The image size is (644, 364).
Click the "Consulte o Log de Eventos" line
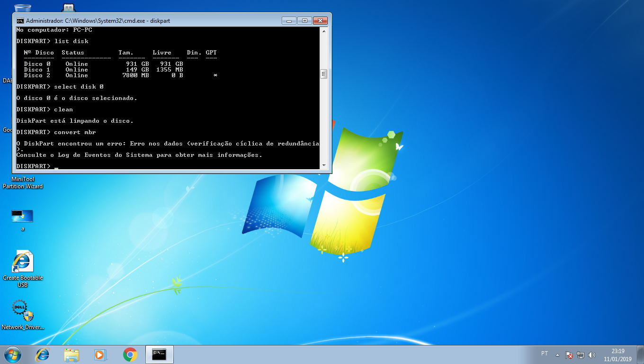click(139, 155)
